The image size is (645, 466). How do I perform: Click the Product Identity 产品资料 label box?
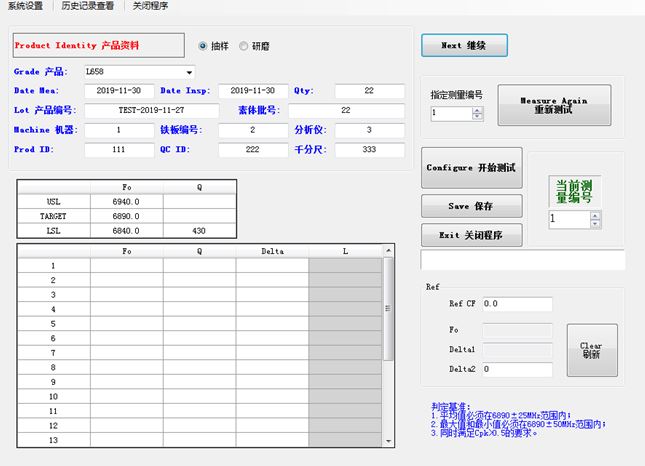tap(99, 45)
